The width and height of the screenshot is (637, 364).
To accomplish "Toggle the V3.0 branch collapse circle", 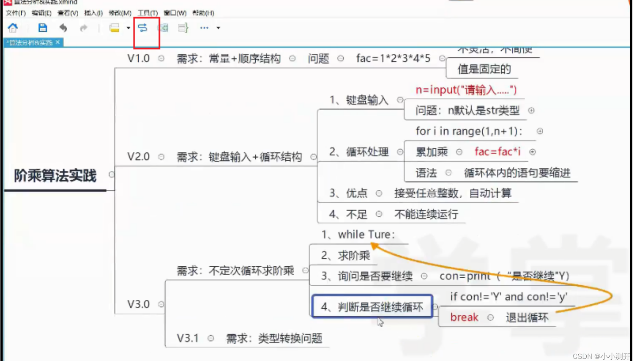I will (x=161, y=304).
